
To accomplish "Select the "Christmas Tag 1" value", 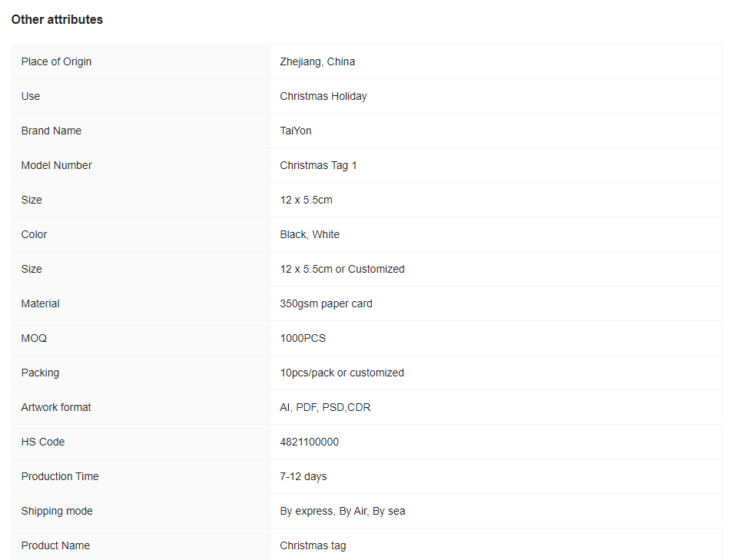I will coord(318,165).
